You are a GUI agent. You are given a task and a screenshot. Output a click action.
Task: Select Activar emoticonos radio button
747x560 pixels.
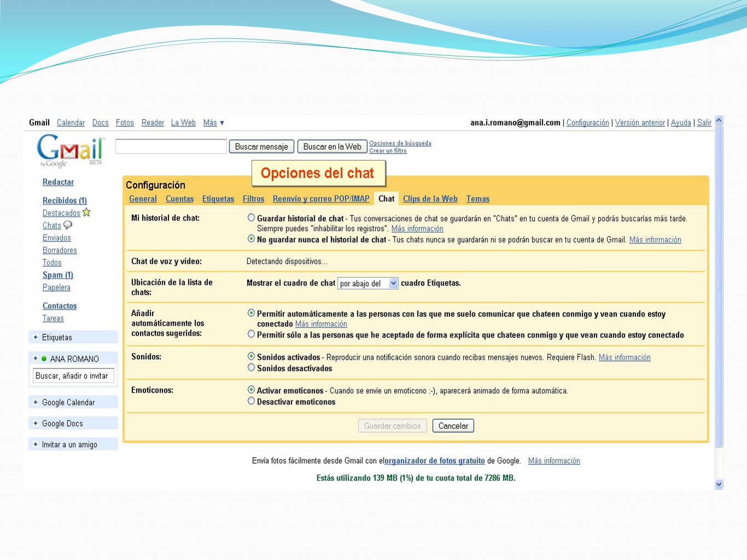tap(251, 390)
